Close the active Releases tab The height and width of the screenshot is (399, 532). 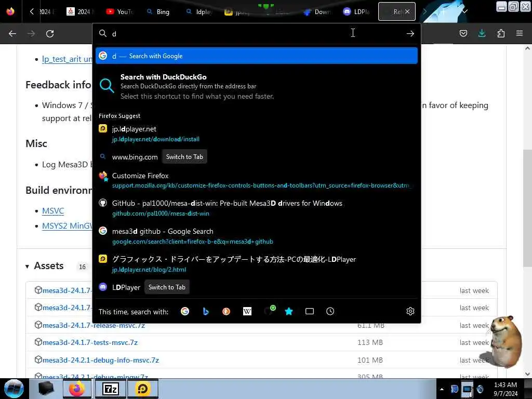click(x=407, y=11)
